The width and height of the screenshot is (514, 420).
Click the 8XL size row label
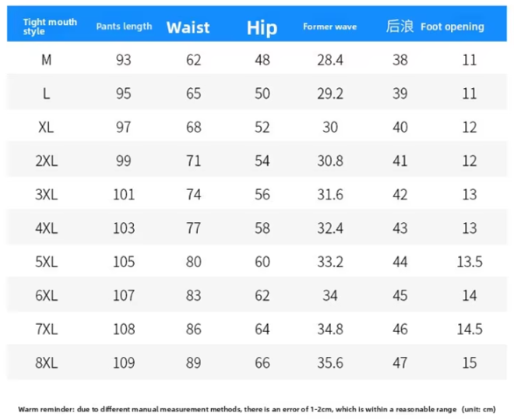pos(46,362)
